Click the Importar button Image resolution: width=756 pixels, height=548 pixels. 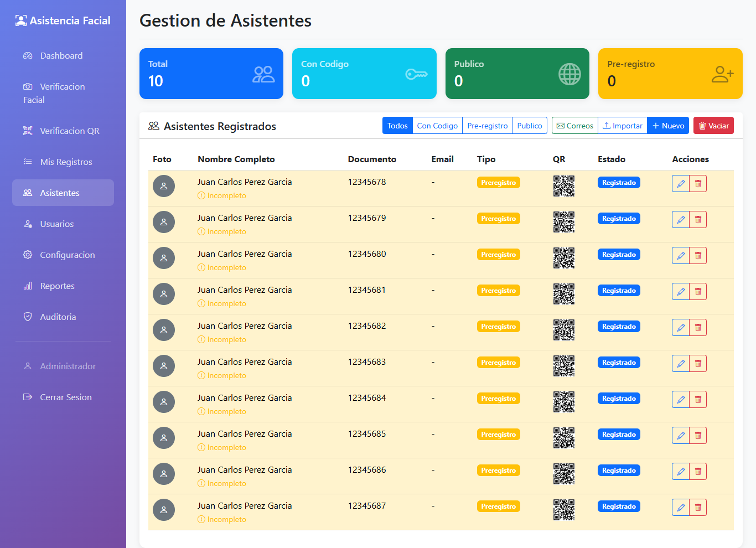623,126
